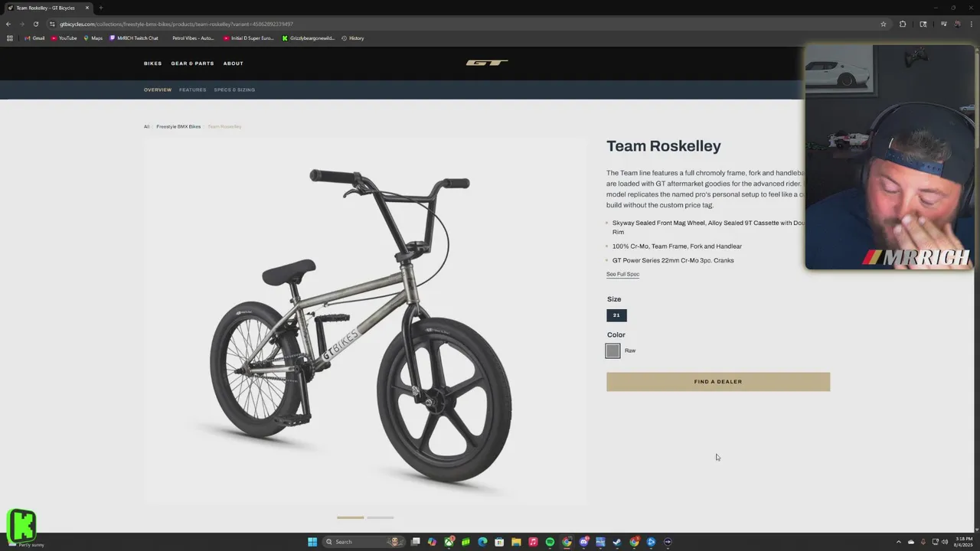Open the Grizzlybeargonewild bookmark
Viewport: 980px width, 551px height.
click(308, 38)
